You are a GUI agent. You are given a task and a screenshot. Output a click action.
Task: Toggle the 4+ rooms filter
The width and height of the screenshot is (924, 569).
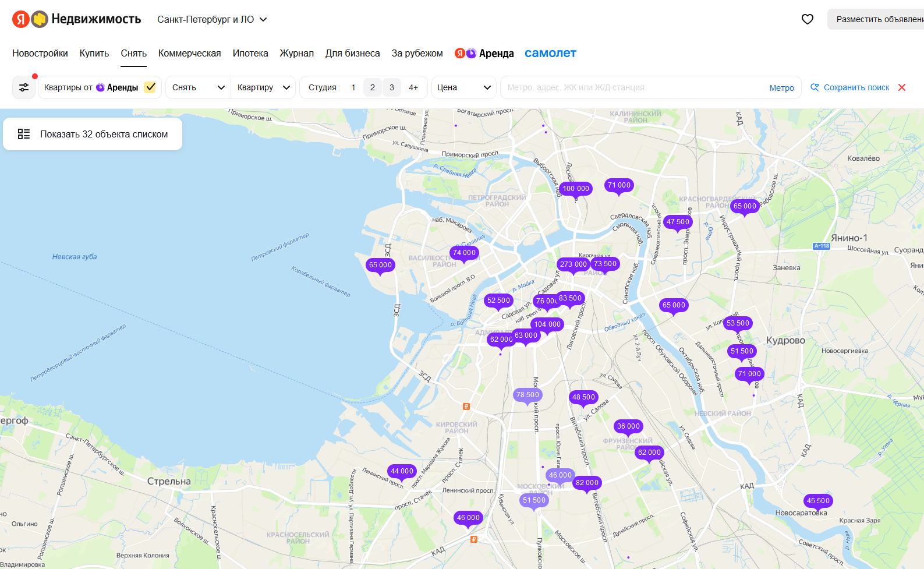pyautogui.click(x=413, y=87)
